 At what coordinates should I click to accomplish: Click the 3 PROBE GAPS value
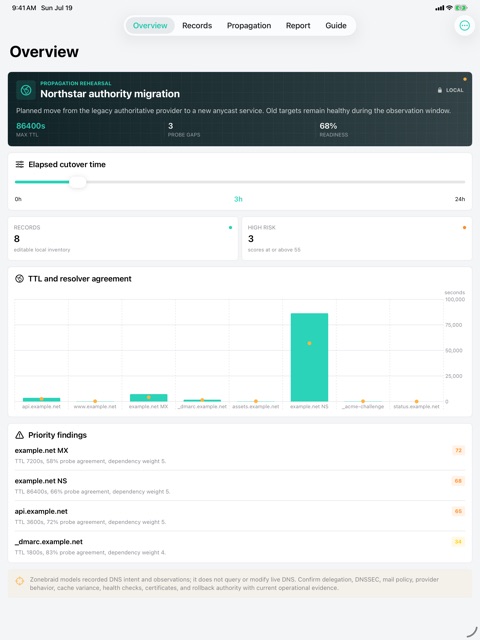(x=171, y=126)
